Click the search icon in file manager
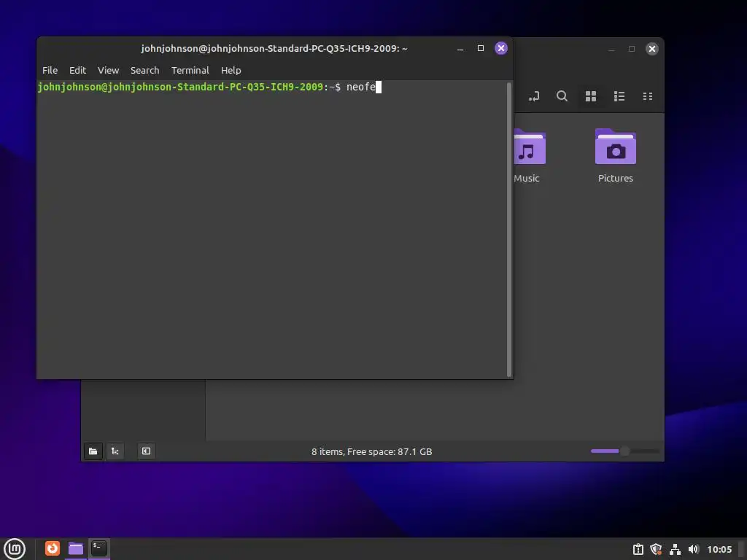Image resolution: width=747 pixels, height=560 pixels. pos(562,97)
